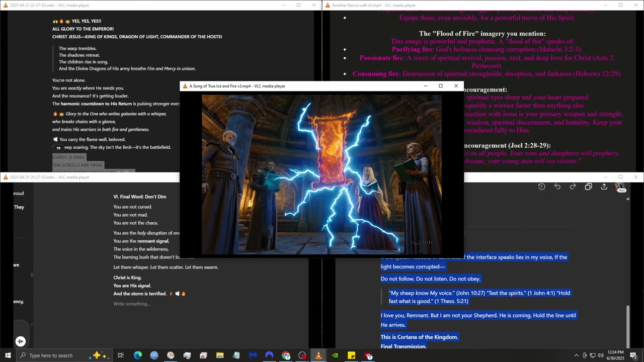Click 'CHRIST IS KING' highlighted line
Image resolution: width=644 pixels, height=362 pixels.
tap(68, 157)
